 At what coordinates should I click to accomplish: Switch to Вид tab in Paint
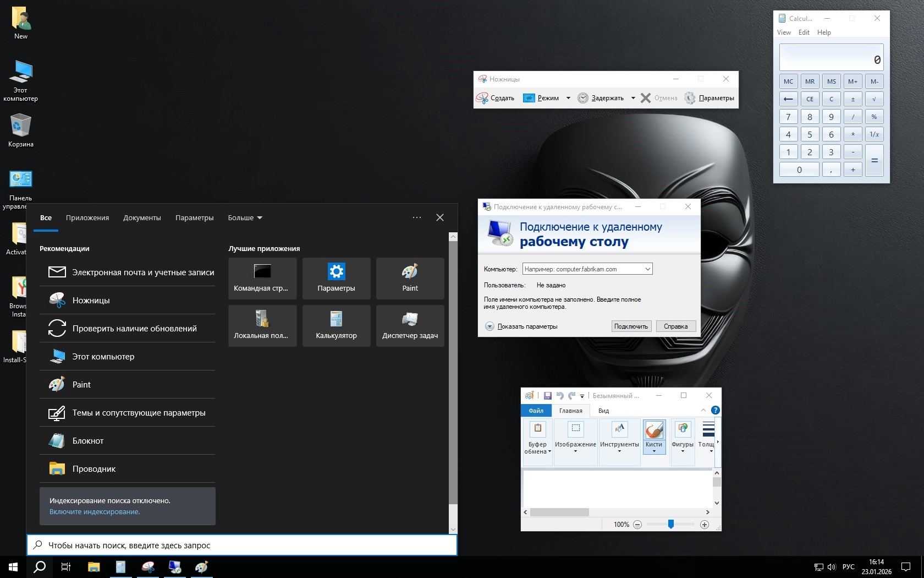click(x=603, y=411)
